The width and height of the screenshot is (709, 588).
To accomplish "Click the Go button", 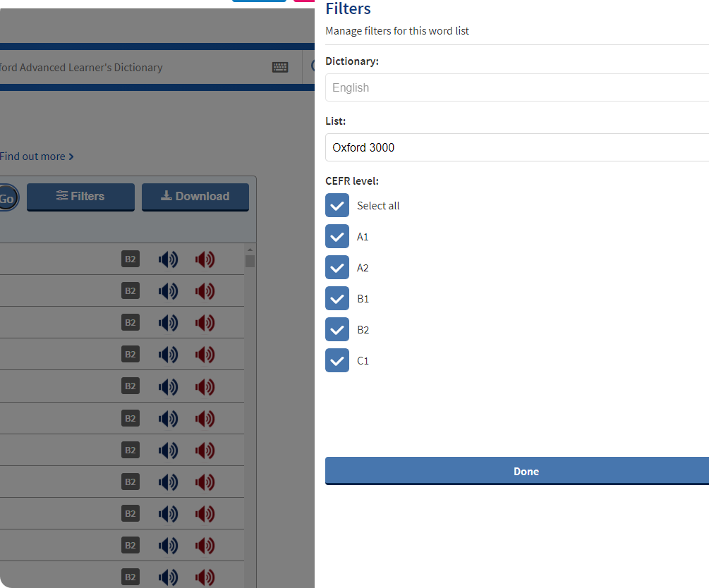I will (x=8, y=198).
